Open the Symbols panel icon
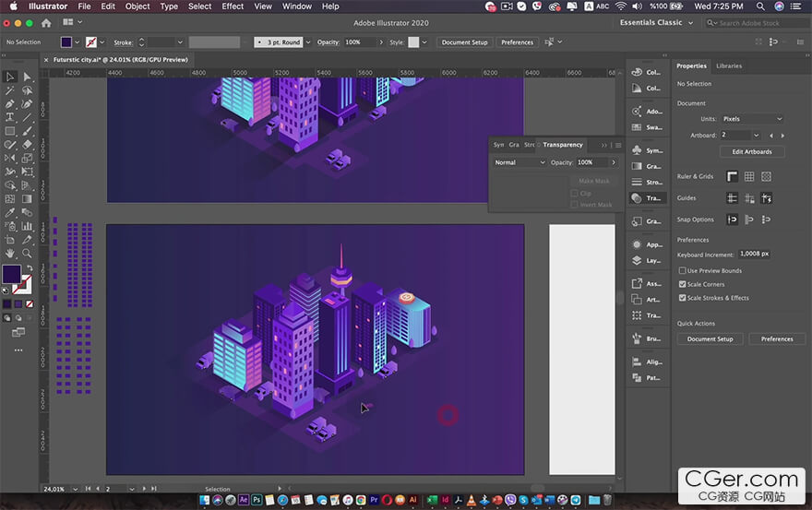The height and width of the screenshot is (510, 812). point(637,150)
